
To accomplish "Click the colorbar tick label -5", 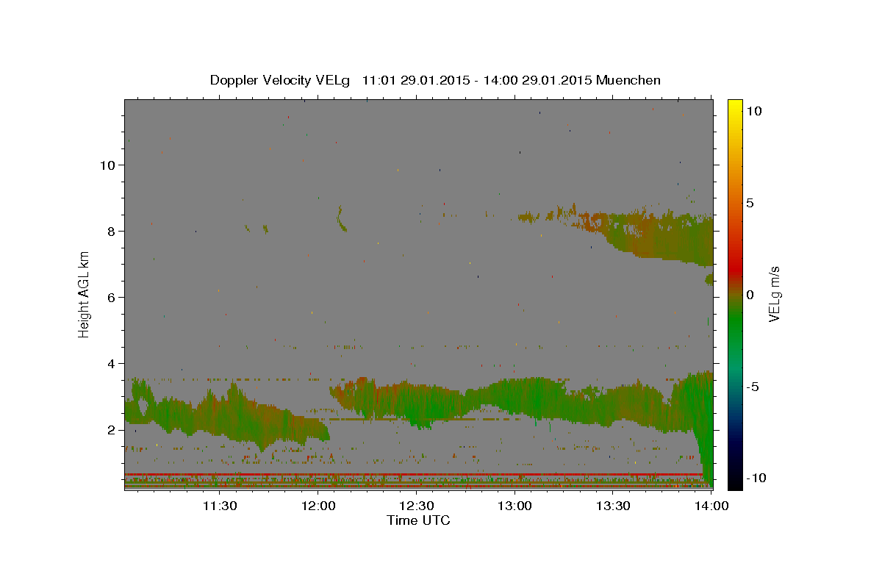I will coord(753,387).
